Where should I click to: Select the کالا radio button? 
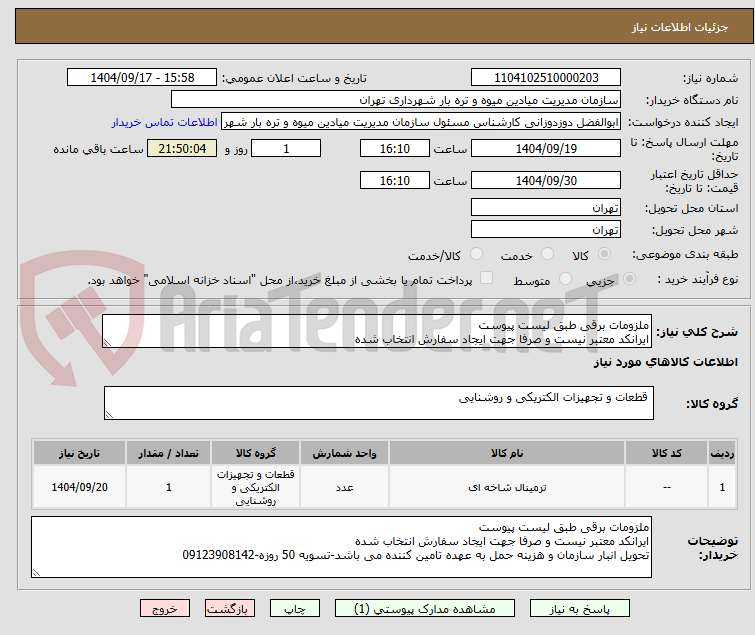604,254
